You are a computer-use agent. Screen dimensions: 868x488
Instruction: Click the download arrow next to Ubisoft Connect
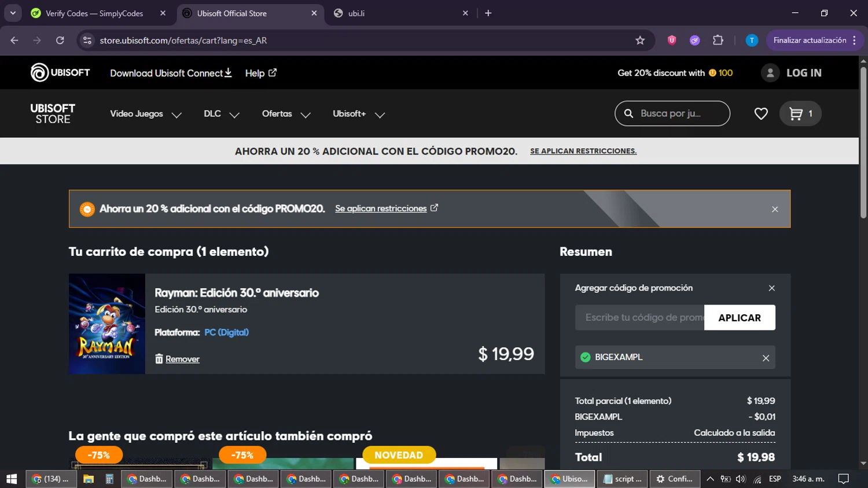tap(228, 72)
